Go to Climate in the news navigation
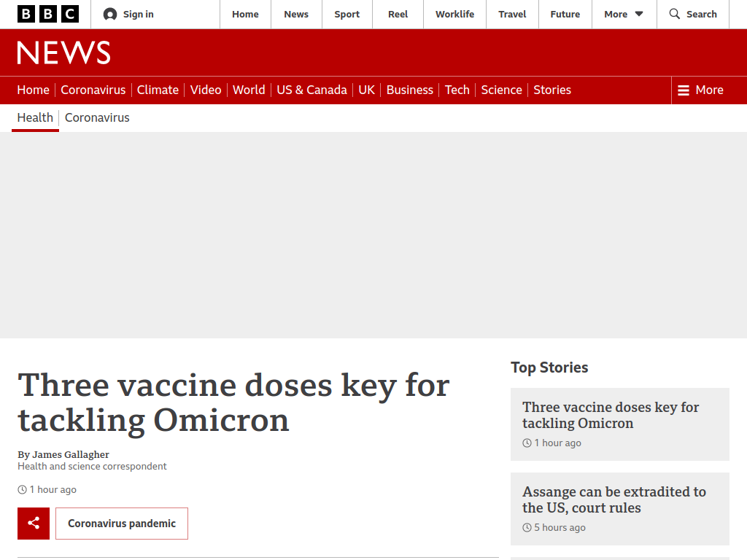This screenshot has height=560, width=747. coord(158,90)
